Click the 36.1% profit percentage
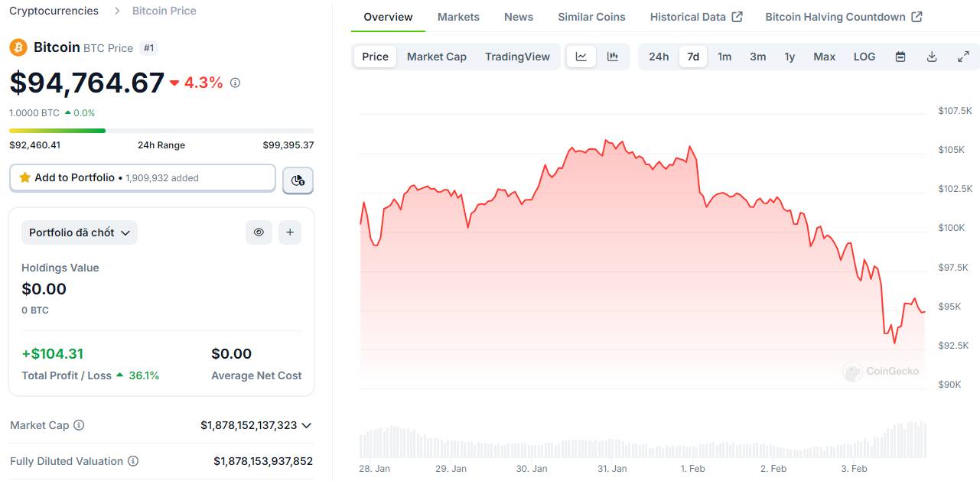 (144, 375)
